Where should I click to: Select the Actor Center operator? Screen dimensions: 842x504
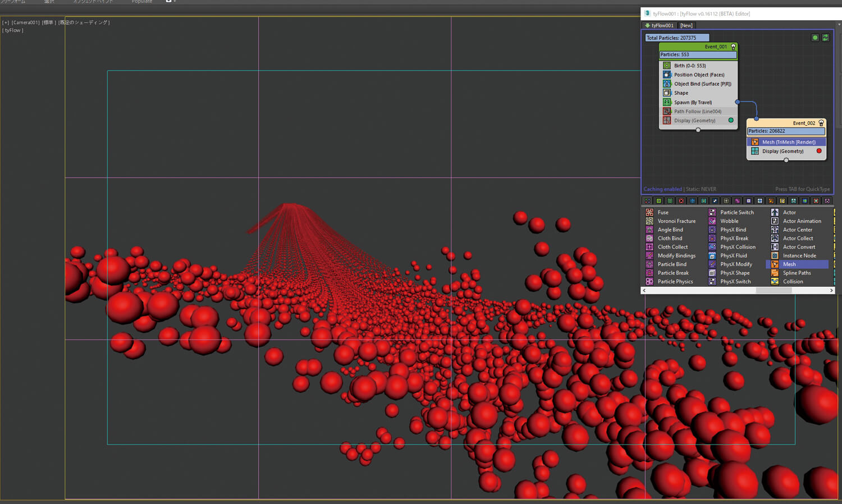coord(792,230)
